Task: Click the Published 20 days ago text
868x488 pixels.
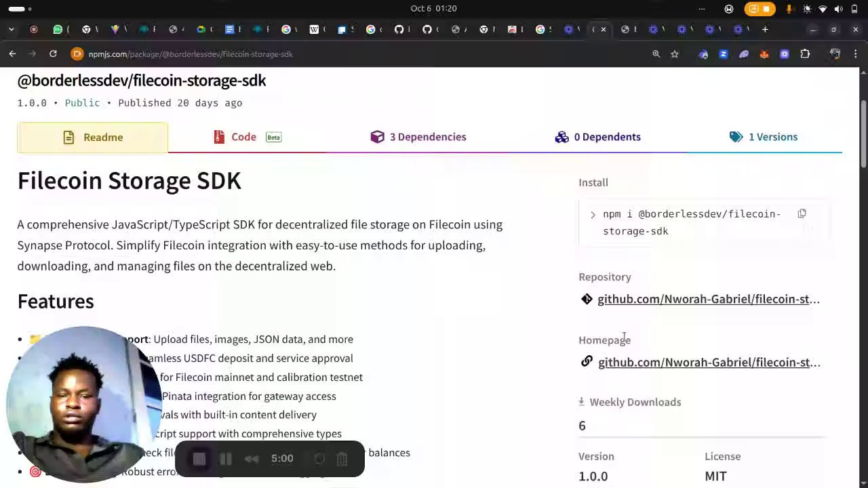Action: point(180,103)
